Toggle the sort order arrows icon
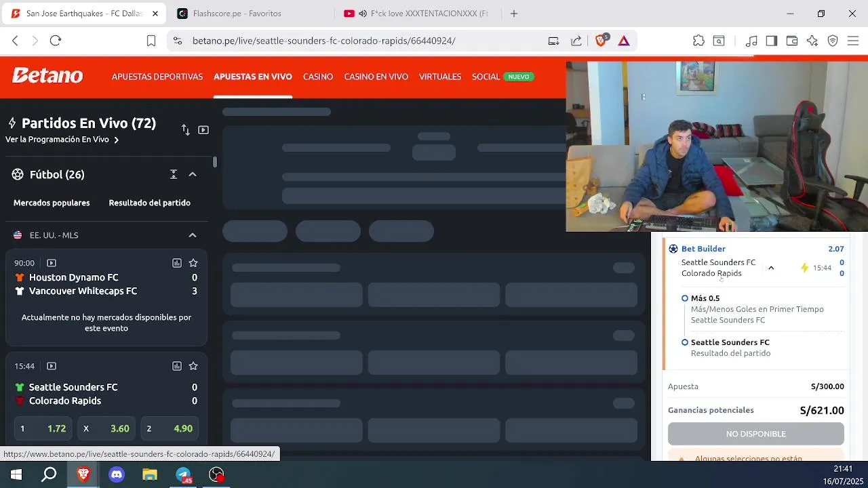Screen dimensions: 868x488 click(185, 129)
